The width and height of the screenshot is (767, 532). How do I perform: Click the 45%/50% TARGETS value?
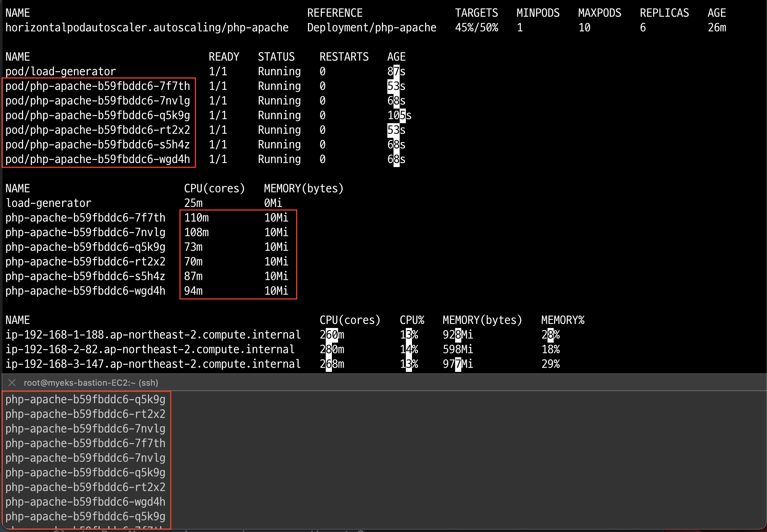tap(476, 28)
